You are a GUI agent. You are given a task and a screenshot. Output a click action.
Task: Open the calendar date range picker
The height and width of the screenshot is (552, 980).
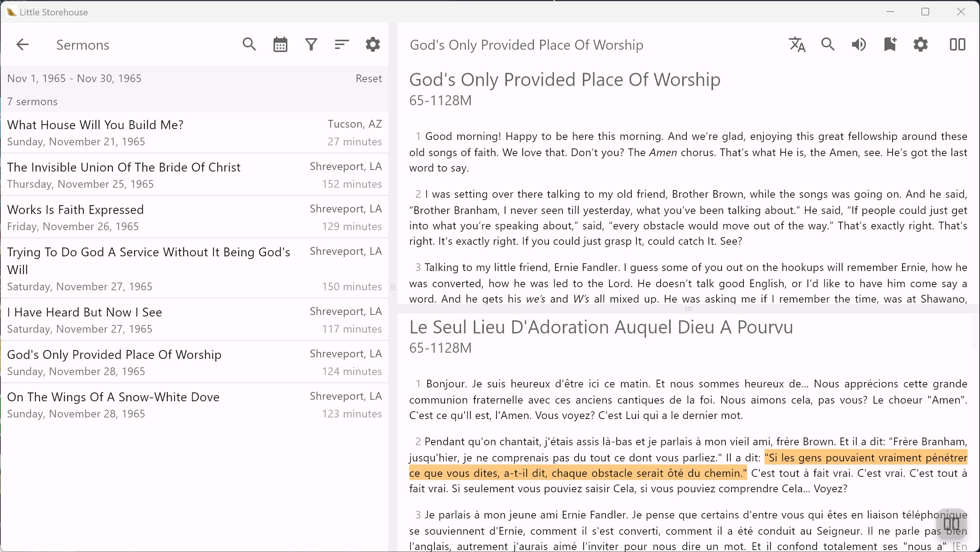tap(280, 45)
